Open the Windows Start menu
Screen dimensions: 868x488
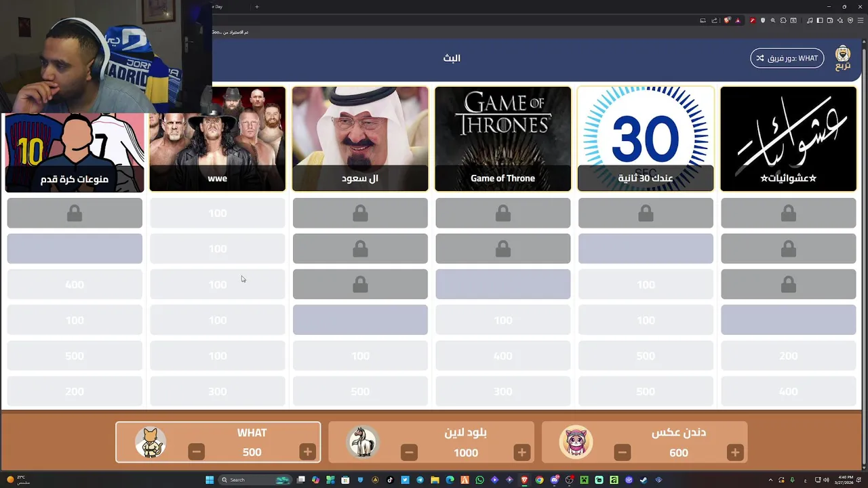[x=210, y=480]
